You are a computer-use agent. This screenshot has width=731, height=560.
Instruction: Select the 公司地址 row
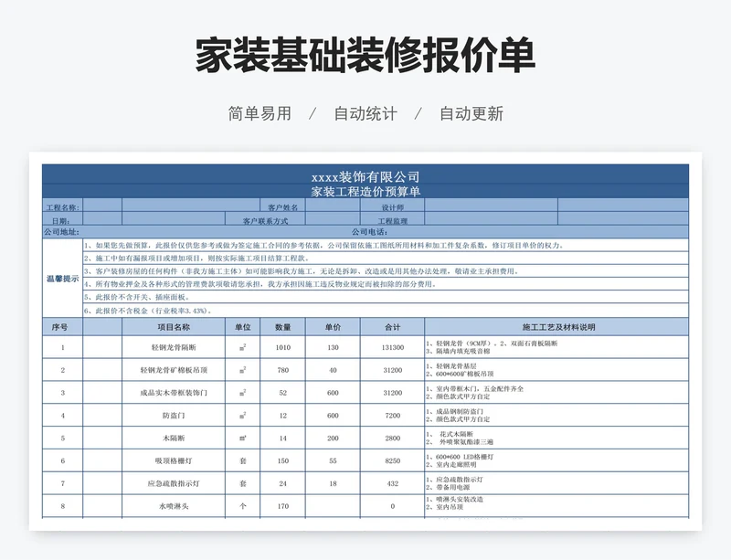[365, 232]
